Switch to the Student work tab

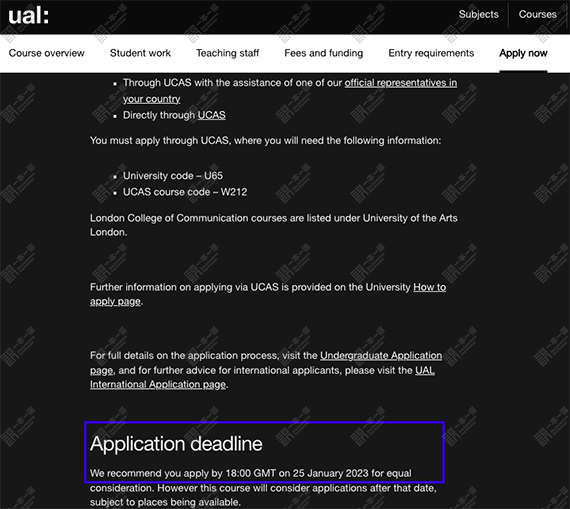(140, 53)
